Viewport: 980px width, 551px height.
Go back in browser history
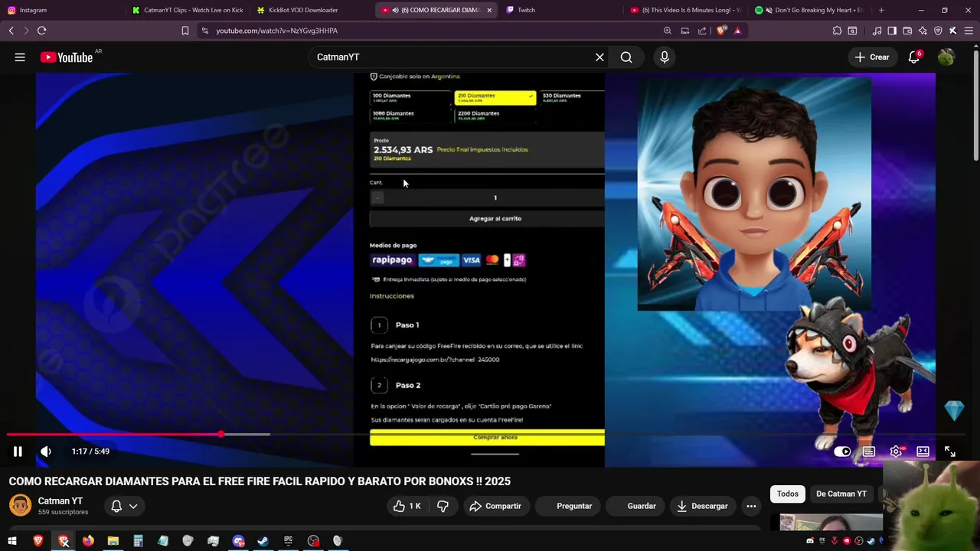[11, 31]
